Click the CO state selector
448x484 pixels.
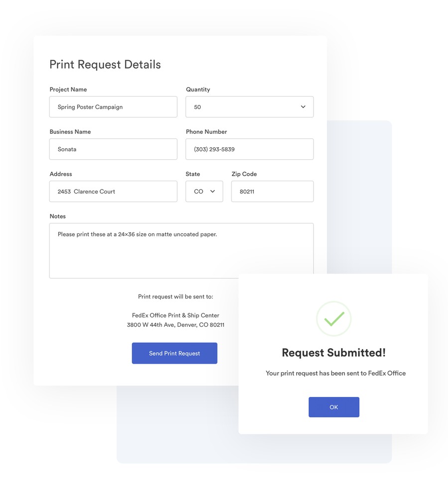click(204, 192)
